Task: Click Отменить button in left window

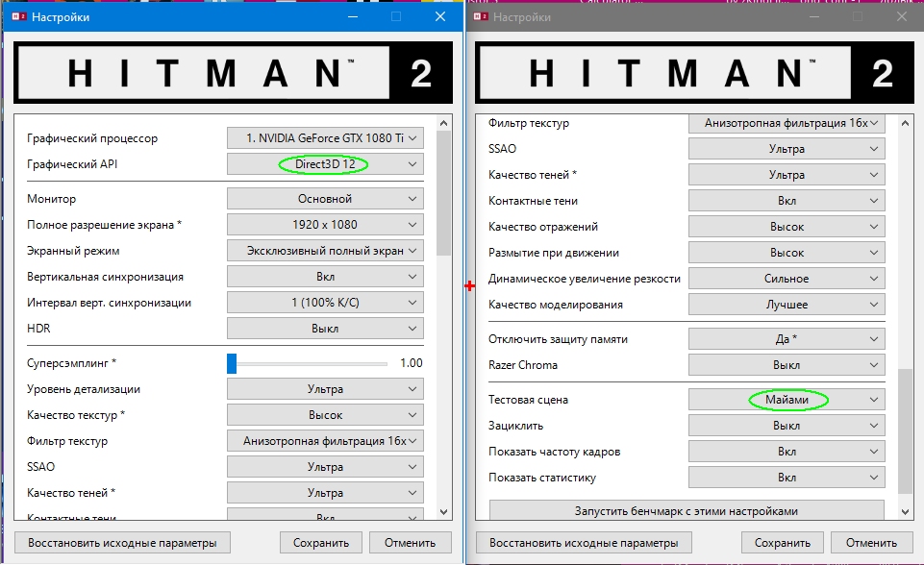Action: [411, 543]
